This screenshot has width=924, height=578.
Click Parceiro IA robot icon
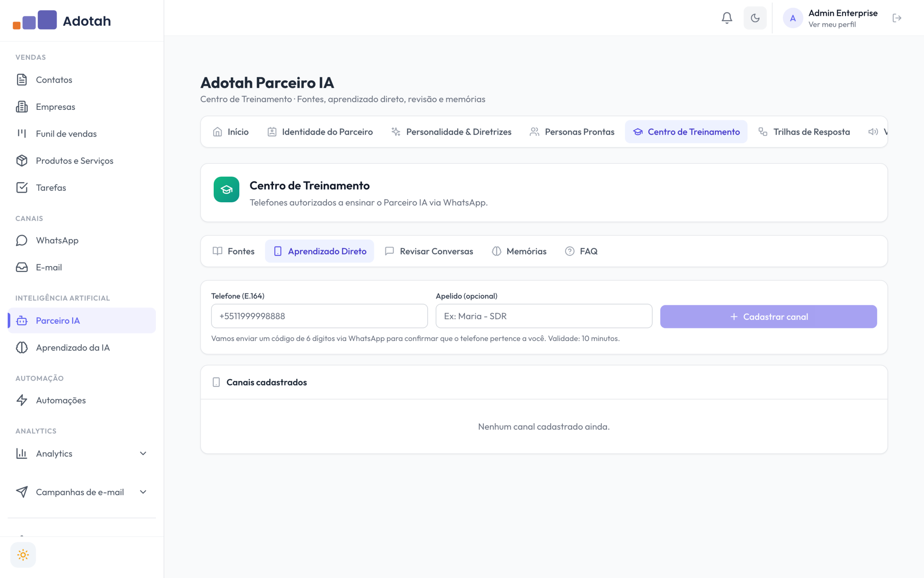(x=22, y=320)
